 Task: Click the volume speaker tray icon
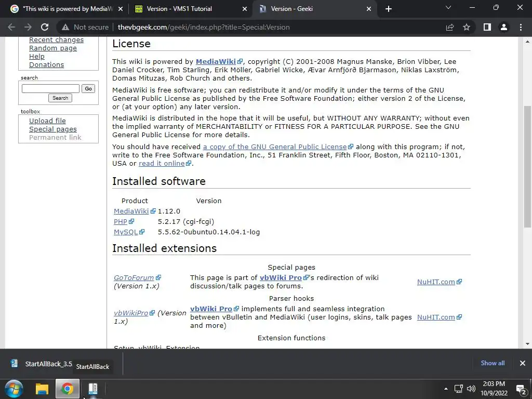(471, 389)
